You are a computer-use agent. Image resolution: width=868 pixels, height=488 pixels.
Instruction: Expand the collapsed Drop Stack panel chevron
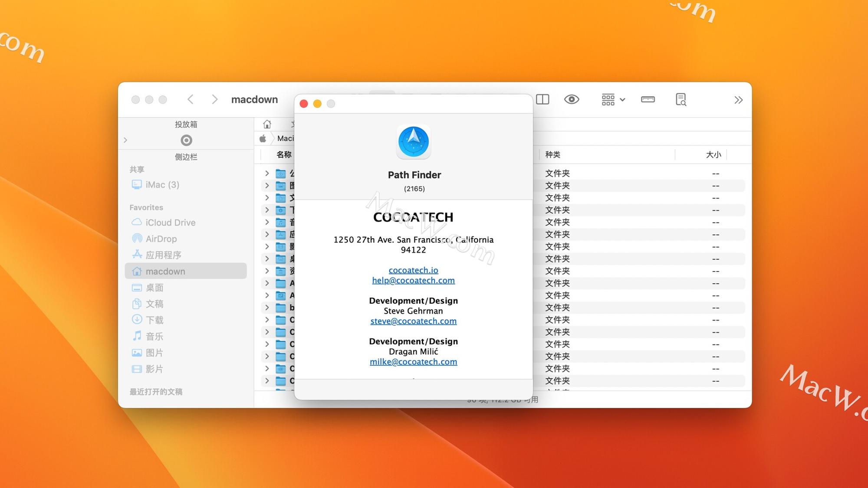tap(125, 140)
